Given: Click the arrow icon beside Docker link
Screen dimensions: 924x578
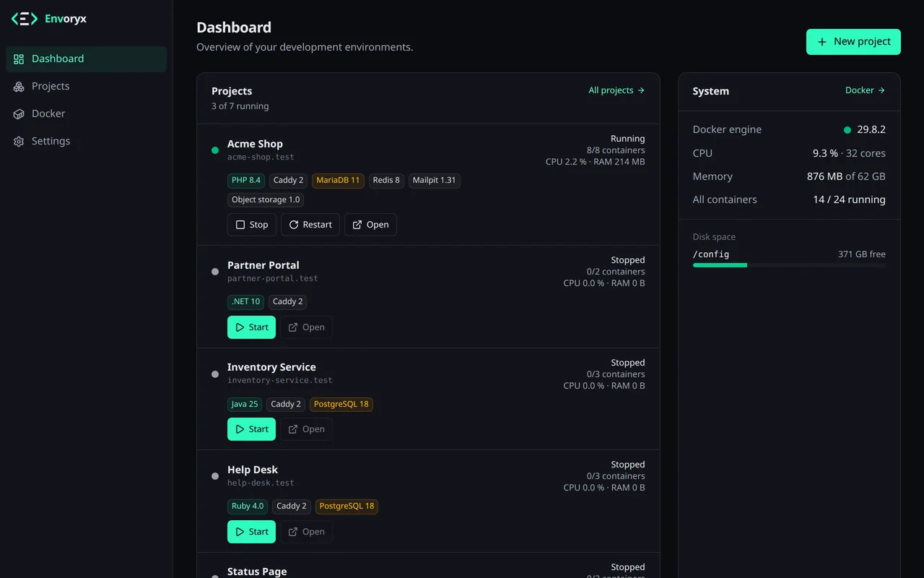Looking at the screenshot, I should 881,90.
